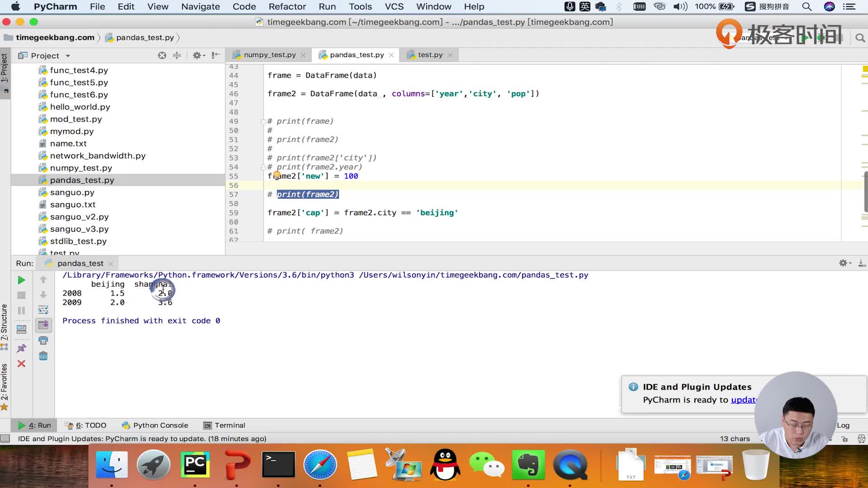868x488 pixels.
Task: Click the Print output icon in Run panel
Action: (x=43, y=341)
